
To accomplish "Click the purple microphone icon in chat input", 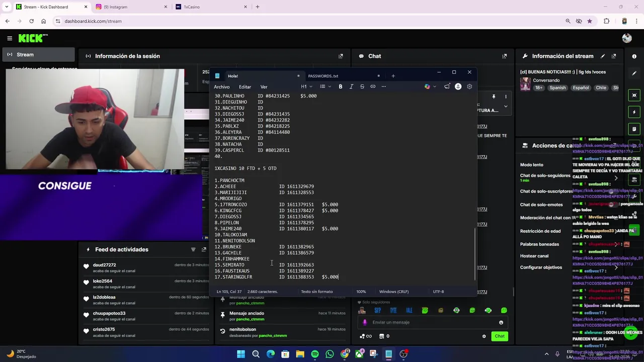I will 365,322.
